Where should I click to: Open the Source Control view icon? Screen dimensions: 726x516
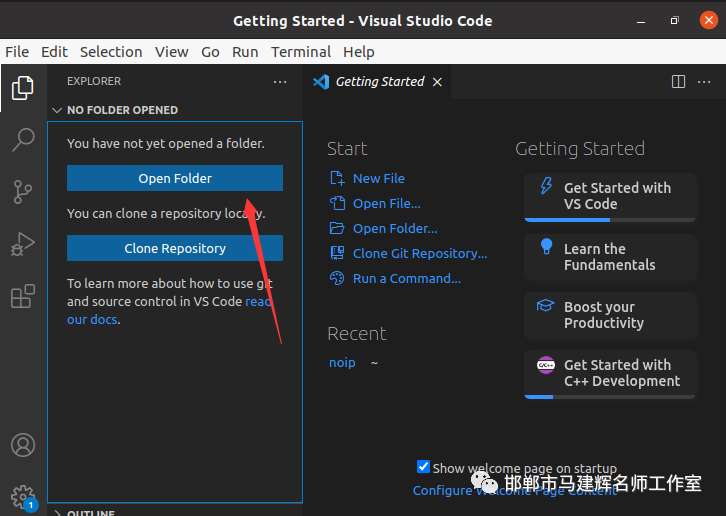point(23,192)
